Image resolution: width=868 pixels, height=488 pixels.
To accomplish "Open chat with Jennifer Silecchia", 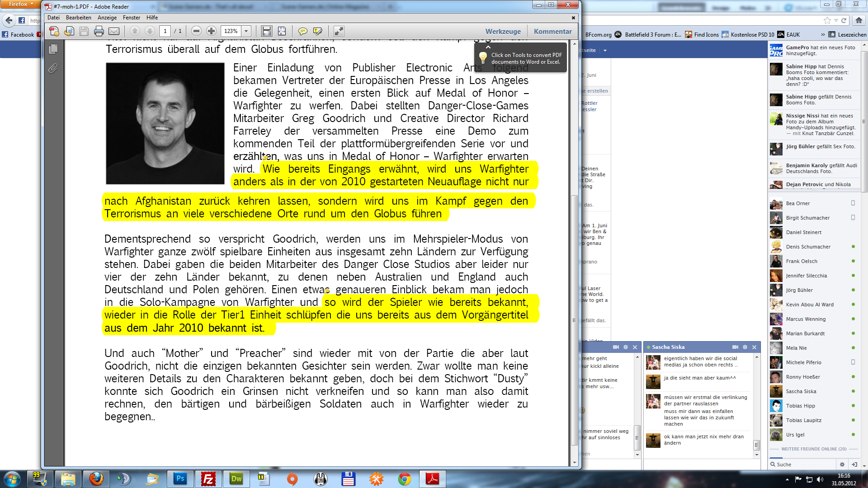I will (x=813, y=276).
